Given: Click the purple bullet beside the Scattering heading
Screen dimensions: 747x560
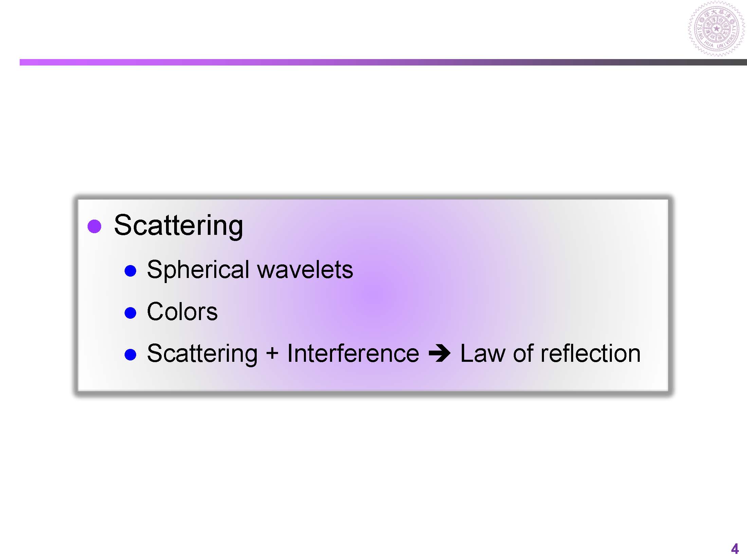Looking at the screenshot, I should (x=94, y=226).
